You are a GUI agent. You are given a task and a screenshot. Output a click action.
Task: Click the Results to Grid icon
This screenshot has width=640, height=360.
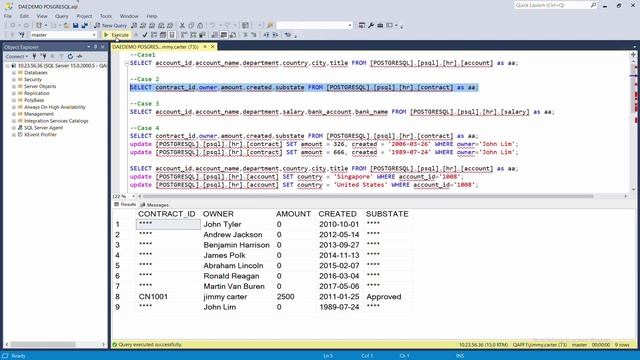tap(224, 35)
